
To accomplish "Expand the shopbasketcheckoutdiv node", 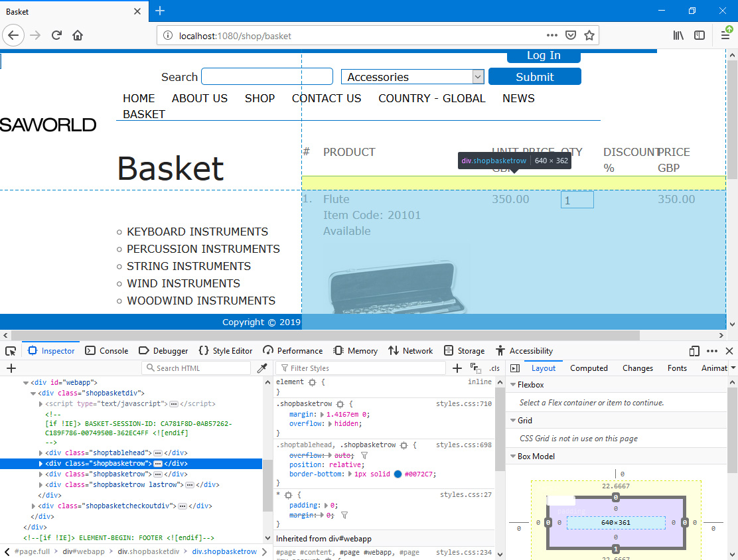I will click(33, 506).
